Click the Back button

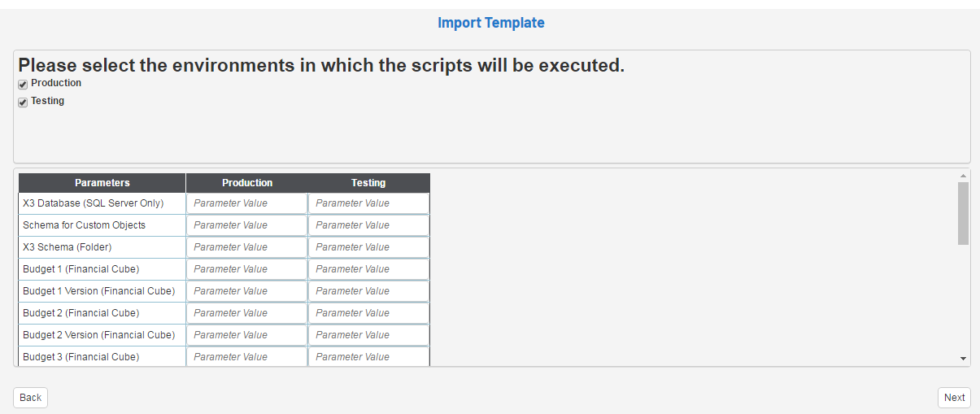pyautogui.click(x=30, y=398)
